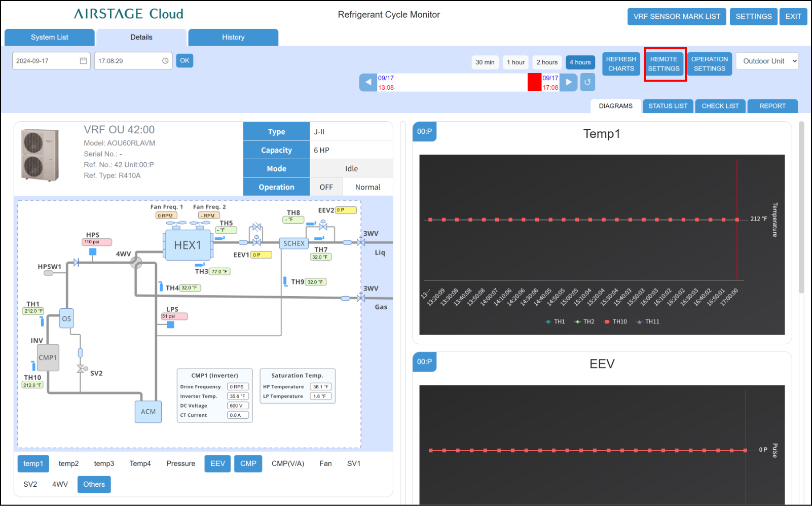Toggle the temp1 chart button
The width and height of the screenshot is (812, 506).
coord(33,463)
